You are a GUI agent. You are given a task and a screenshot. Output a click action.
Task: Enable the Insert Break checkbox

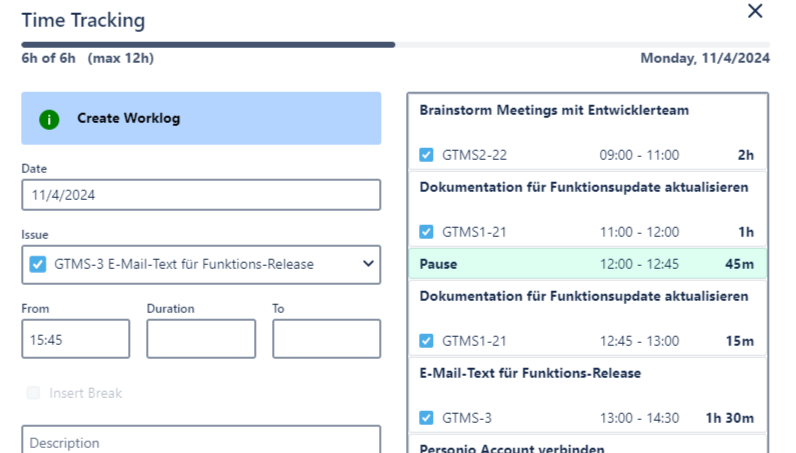point(35,393)
